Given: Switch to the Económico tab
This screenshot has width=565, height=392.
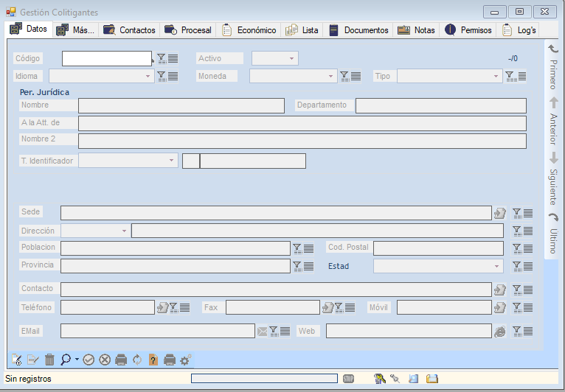Looking at the screenshot, I should [x=249, y=30].
